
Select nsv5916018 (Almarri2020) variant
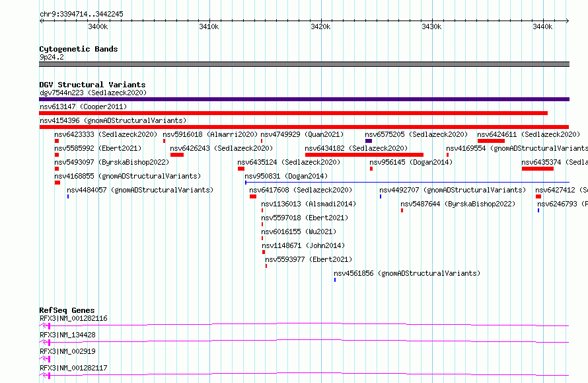coord(210,134)
